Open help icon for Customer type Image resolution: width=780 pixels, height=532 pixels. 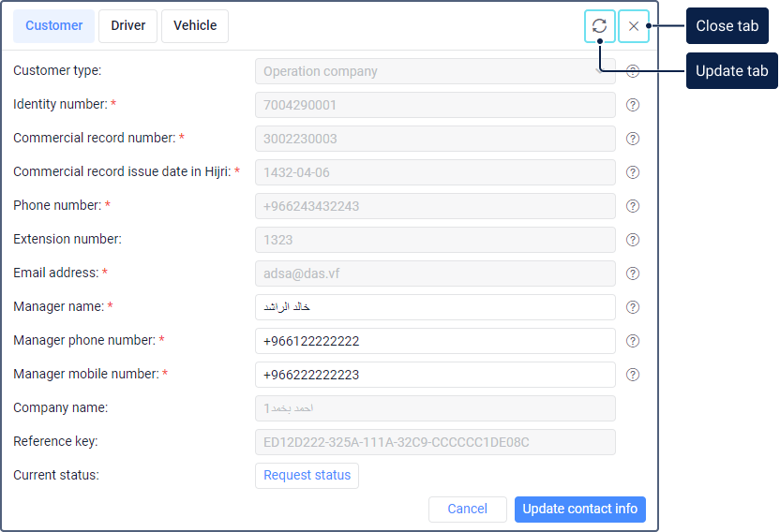click(633, 71)
